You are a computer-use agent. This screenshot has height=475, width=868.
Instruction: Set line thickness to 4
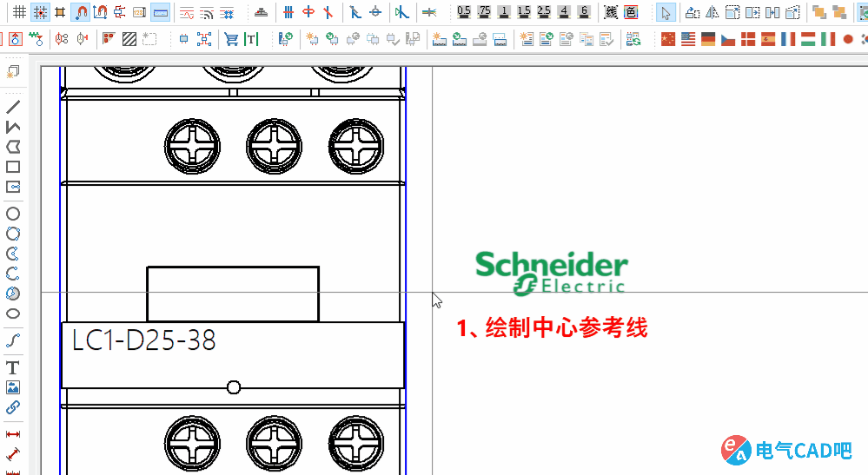coord(564,12)
